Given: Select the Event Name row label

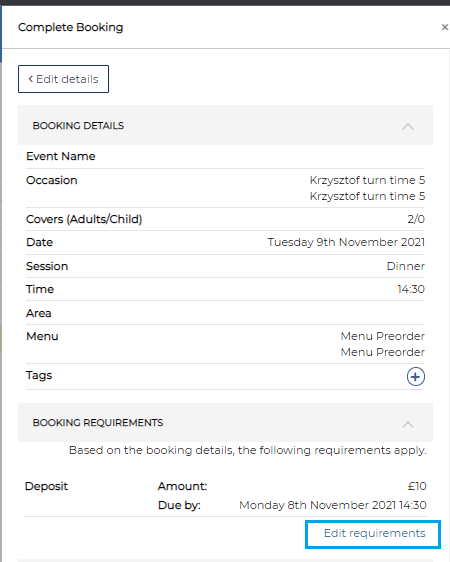Looking at the screenshot, I should tap(61, 156).
